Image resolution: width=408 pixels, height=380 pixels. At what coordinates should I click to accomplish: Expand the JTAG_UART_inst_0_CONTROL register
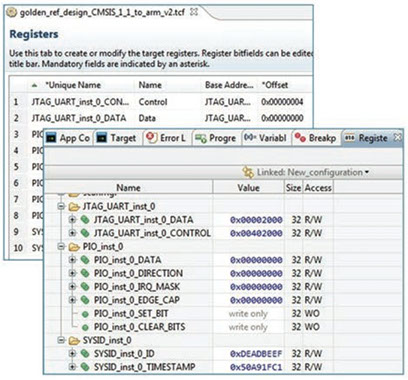pyautogui.click(x=72, y=233)
